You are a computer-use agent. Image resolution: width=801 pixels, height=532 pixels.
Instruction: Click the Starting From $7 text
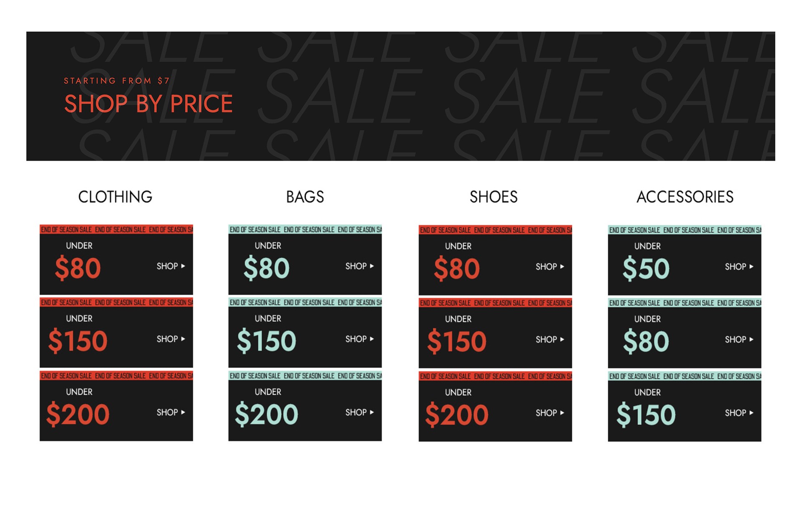click(x=116, y=81)
